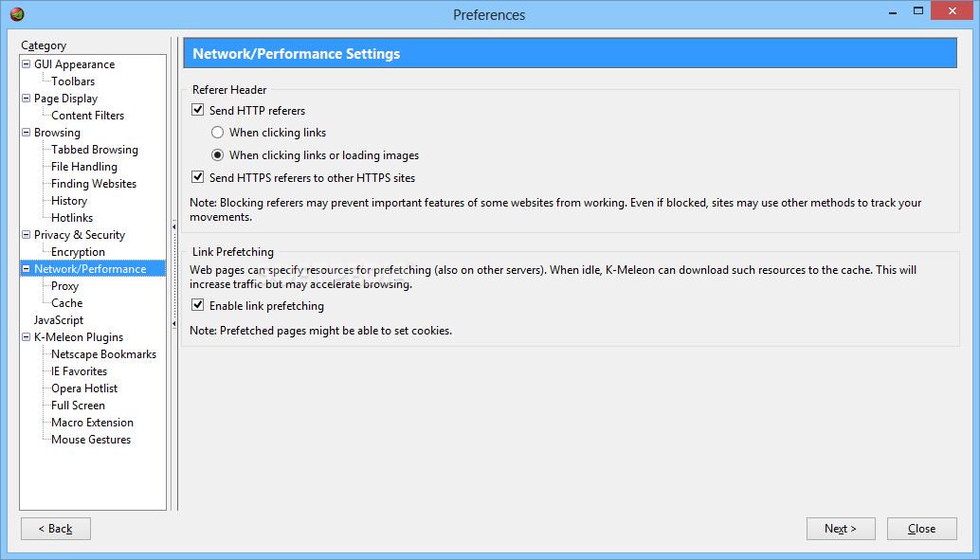Image resolution: width=980 pixels, height=560 pixels.
Task: Open Proxy settings page
Action: pyautogui.click(x=64, y=286)
